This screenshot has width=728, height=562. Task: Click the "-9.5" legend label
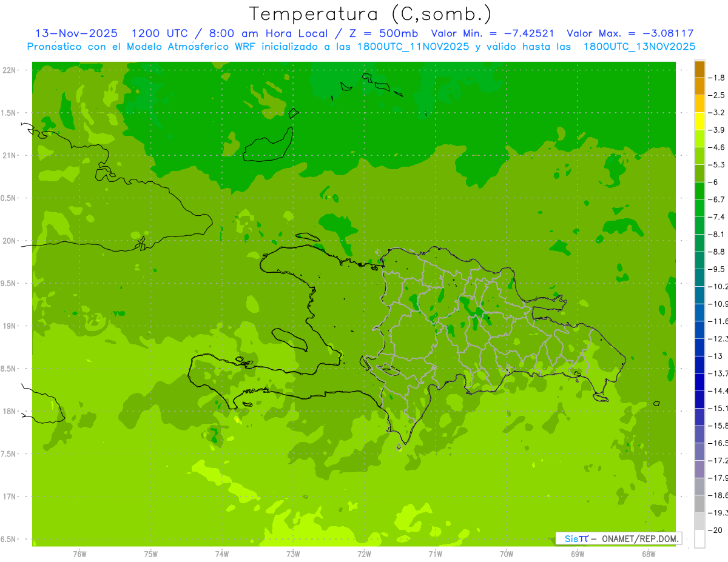pyautogui.click(x=717, y=269)
